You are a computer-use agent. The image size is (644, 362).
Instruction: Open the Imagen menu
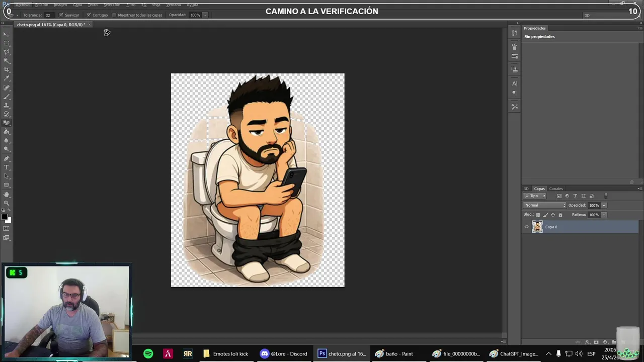(x=60, y=5)
